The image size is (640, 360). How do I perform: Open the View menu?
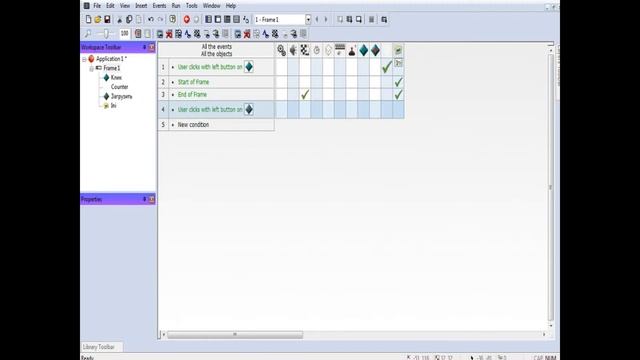(x=124, y=6)
